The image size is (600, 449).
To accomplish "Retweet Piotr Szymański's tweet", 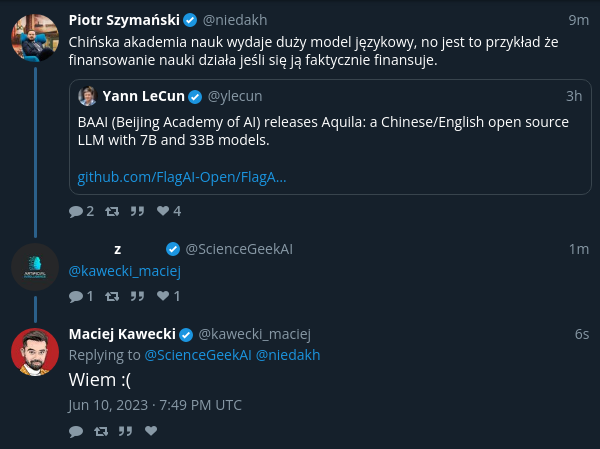I will click(112, 211).
